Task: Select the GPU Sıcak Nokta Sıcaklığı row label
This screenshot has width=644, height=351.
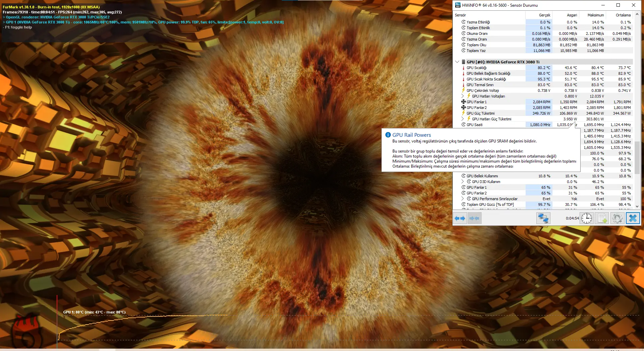Action: (486, 79)
